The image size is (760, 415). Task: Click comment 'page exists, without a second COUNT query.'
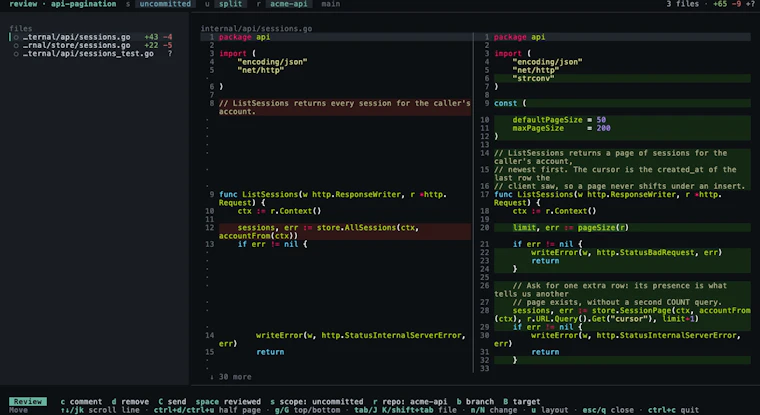pyautogui.click(x=622, y=302)
